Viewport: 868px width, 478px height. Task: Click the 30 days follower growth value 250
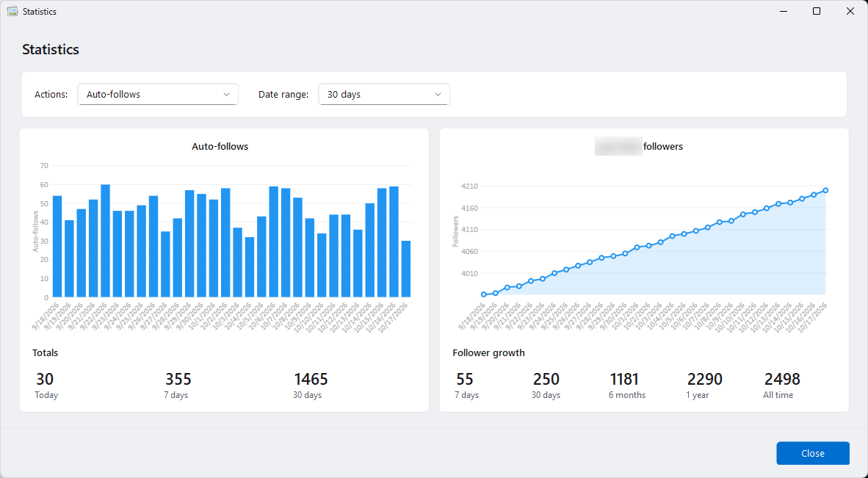click(546, 379)
